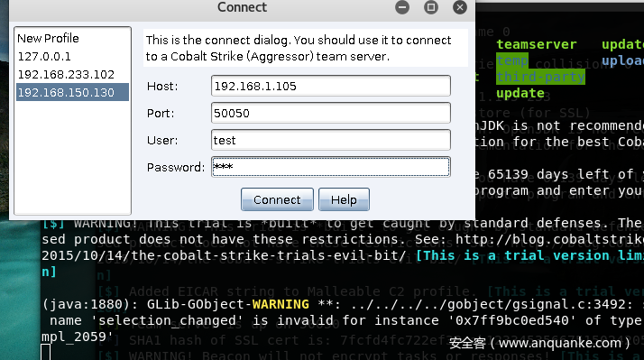Click into the Host input field

(x=331, y=86)
